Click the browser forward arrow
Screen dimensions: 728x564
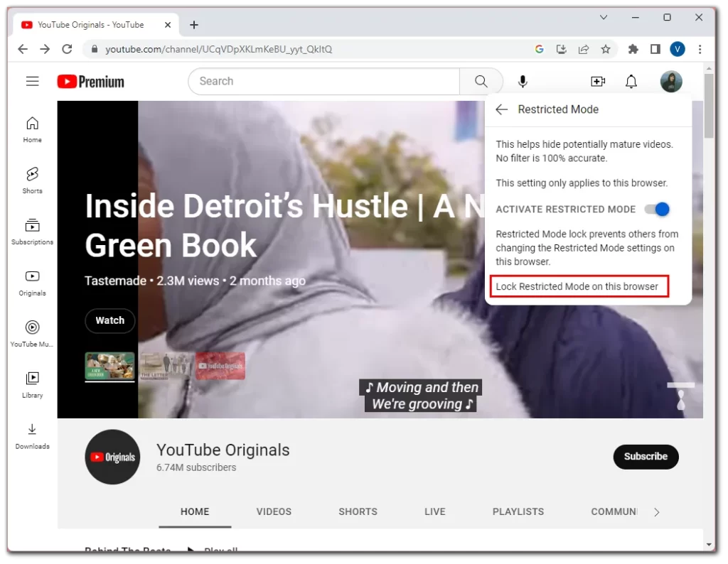[45, 49]
